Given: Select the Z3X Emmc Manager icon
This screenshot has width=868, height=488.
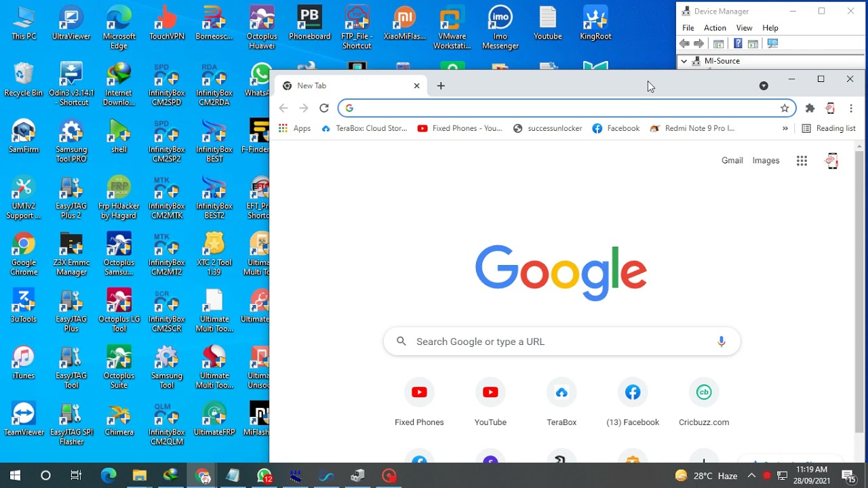Looking at the screenshot, I should click(71, 255).
